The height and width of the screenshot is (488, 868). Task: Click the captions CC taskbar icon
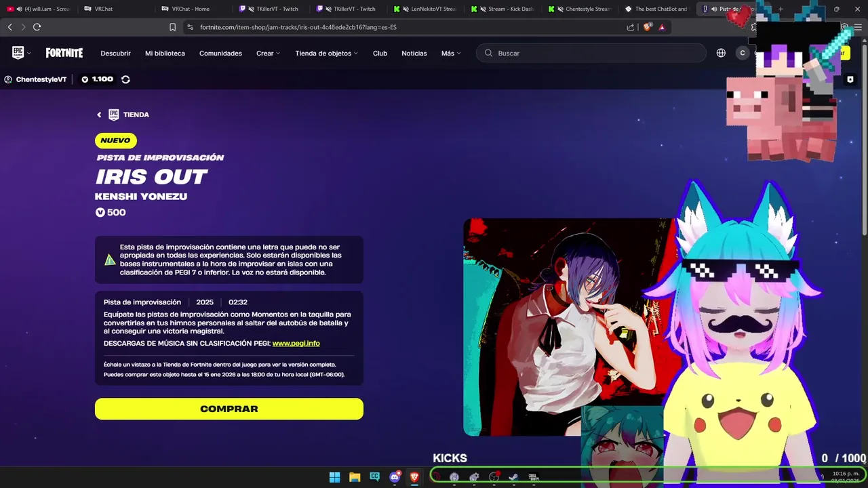tap(374, 477)
